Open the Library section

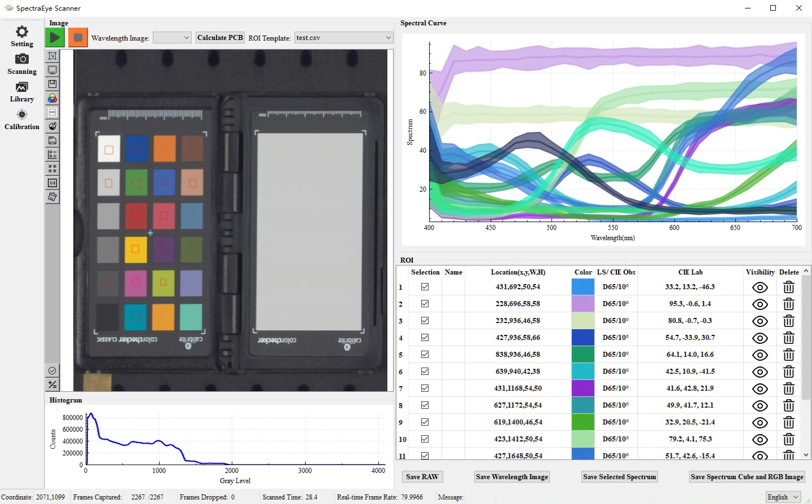[22, 92]
